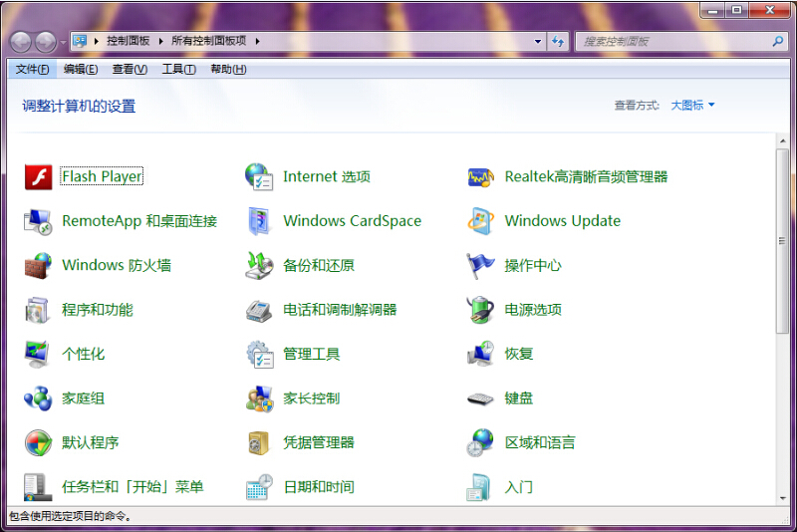This screenshot has height=532, width=797.
Task: Open the 个性化 personalization icon
Action: point(38,354)
